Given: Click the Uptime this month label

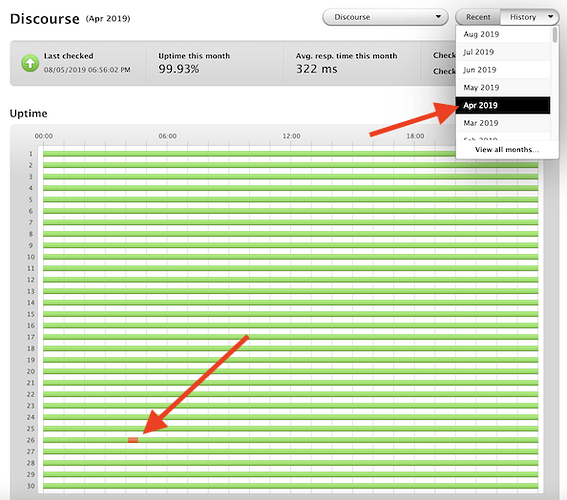Looking at the screenshot, I should (x=194, y=56).
